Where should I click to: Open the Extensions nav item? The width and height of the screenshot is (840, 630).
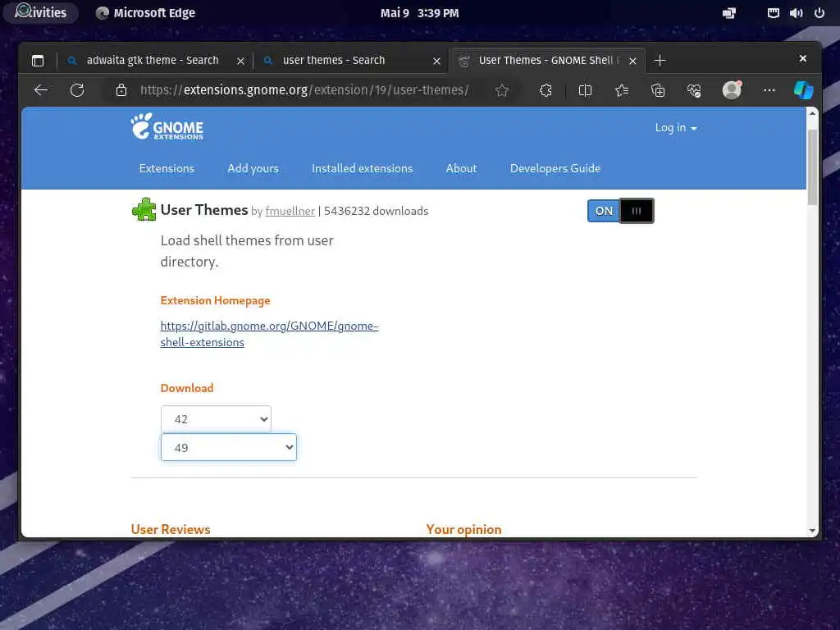(x=167, y=168)
